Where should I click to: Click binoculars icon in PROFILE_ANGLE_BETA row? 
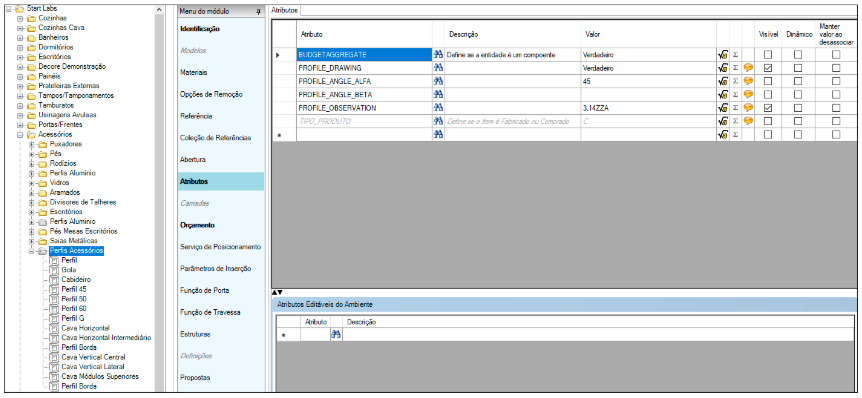438,95
